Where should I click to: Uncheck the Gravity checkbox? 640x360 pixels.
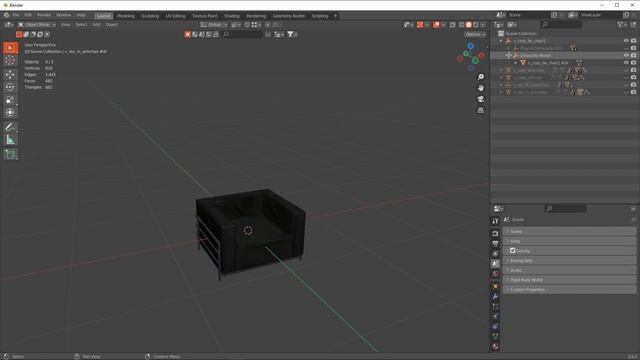tap(513, 251)
